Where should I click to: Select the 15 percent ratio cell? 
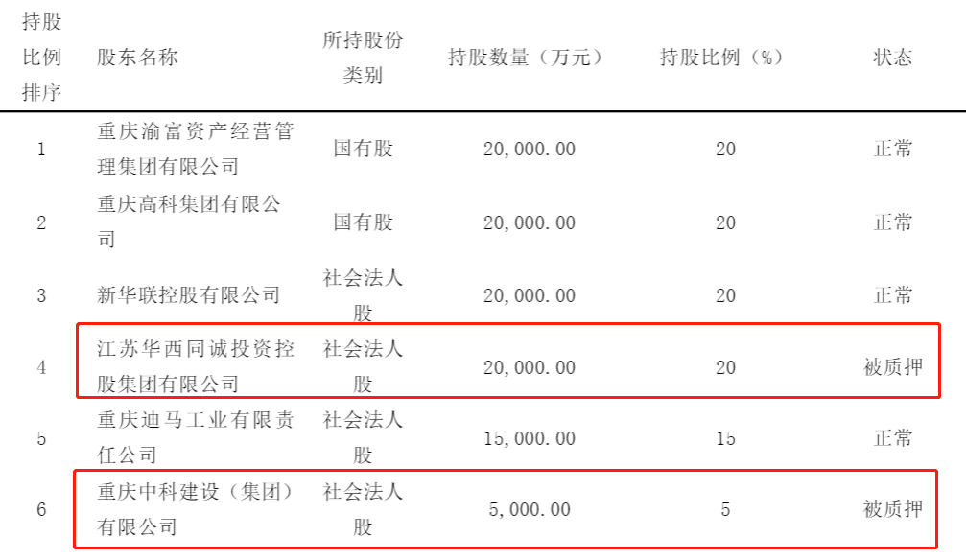tap(726, 438)
